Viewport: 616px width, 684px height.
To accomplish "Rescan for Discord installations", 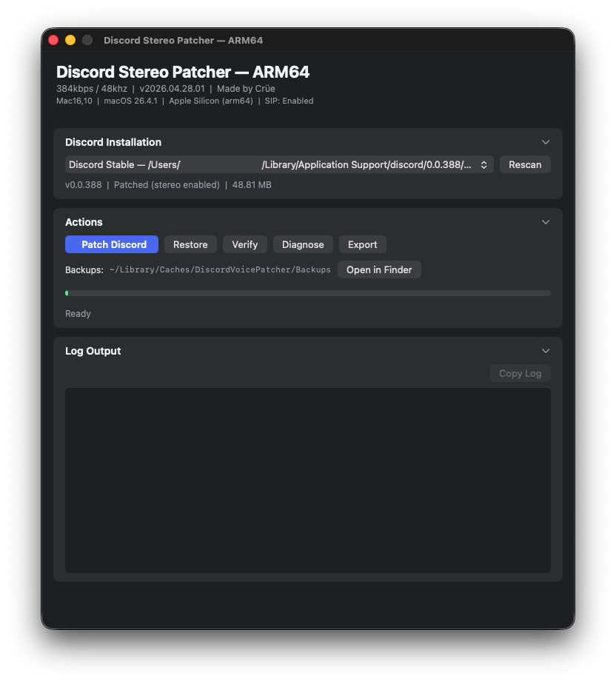I will pos(525,164).
